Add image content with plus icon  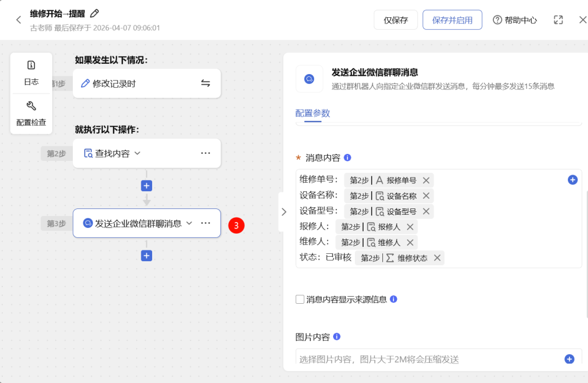click(569, 359)
